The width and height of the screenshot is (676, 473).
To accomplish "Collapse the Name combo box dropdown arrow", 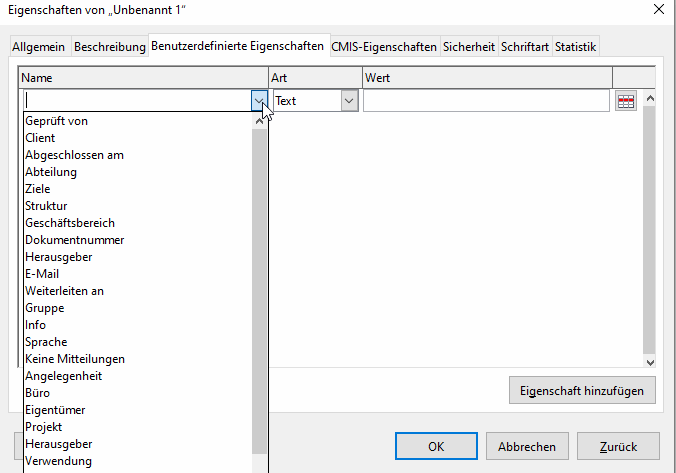I will pyautogui.click(x=259, y=101).
